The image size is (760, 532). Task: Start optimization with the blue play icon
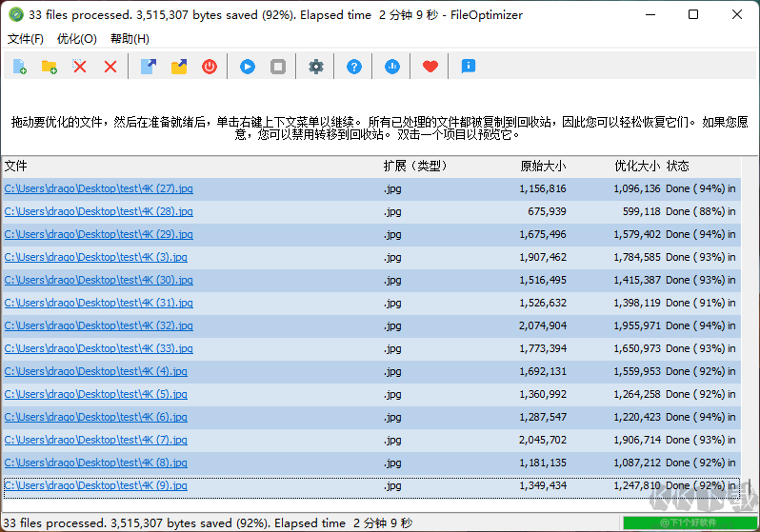(x=248, y=67)
